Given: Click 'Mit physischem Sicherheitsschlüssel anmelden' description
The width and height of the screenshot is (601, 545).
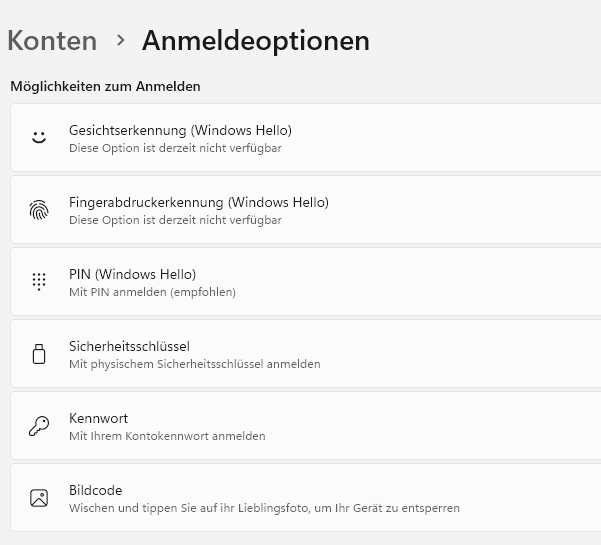Looking at the screenshot, I should pos(194,364).
